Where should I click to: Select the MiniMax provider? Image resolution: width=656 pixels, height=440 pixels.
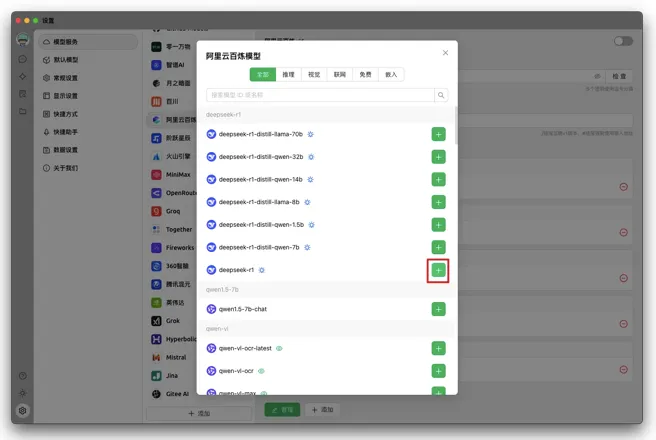point(172,174)
